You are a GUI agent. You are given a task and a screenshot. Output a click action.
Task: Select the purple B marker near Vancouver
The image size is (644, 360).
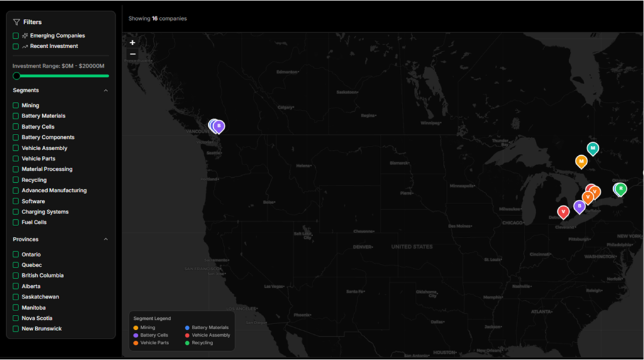(219, 126)
